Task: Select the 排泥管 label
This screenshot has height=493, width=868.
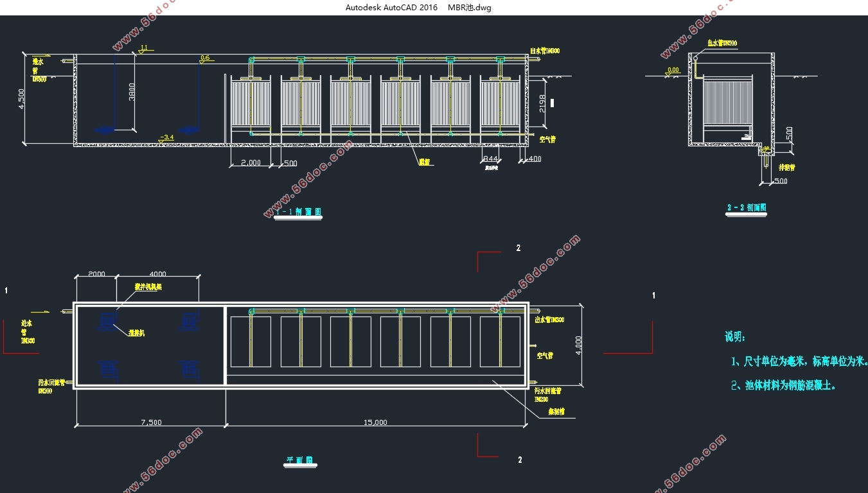Action: pyautogui.click(x=786, y=168)
